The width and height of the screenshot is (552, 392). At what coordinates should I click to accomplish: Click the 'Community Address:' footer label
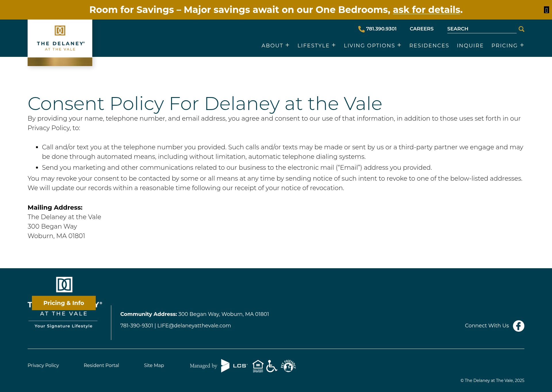[x=148, y=314]
